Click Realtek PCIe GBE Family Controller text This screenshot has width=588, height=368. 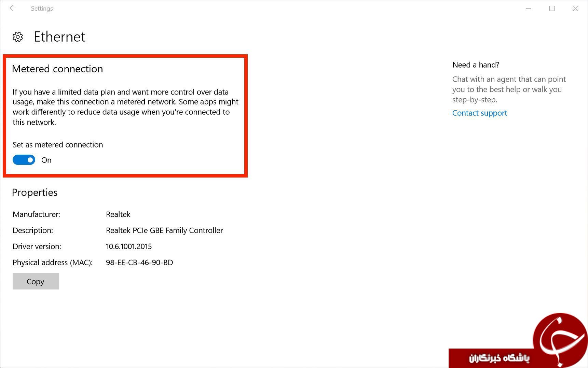click(x=164, y=230)
